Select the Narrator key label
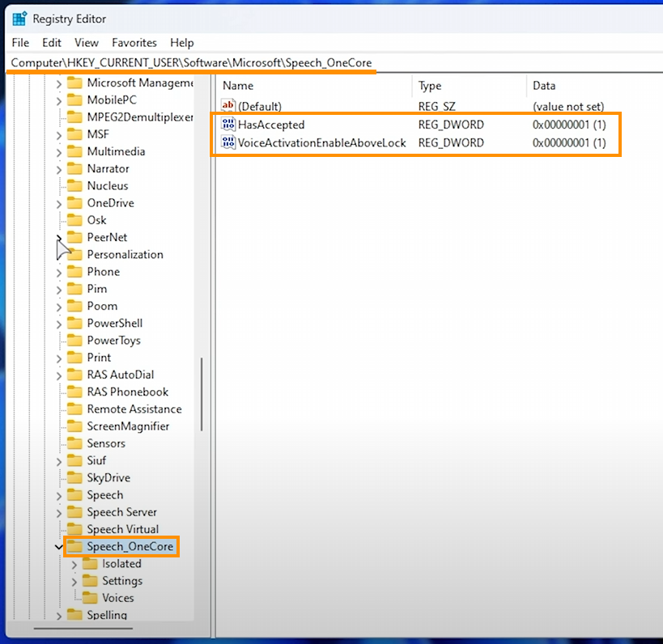This screenshot has width=663, height=644. pos(108,168)
